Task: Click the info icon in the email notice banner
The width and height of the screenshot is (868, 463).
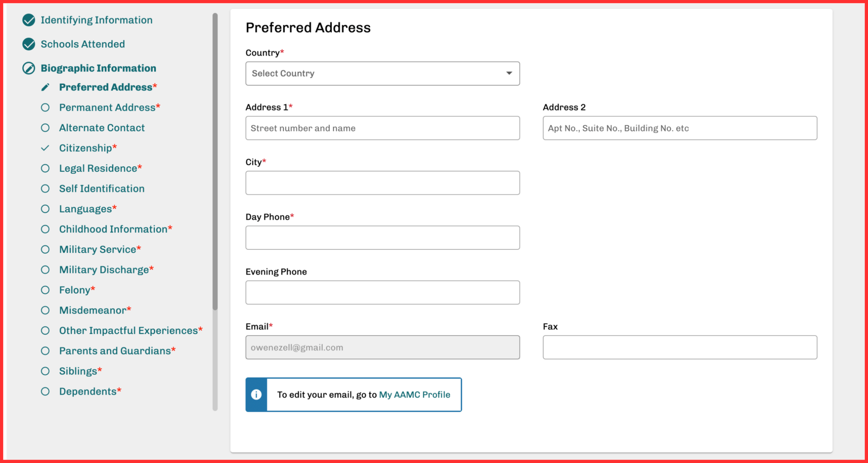Action: (x=256, y=394)
